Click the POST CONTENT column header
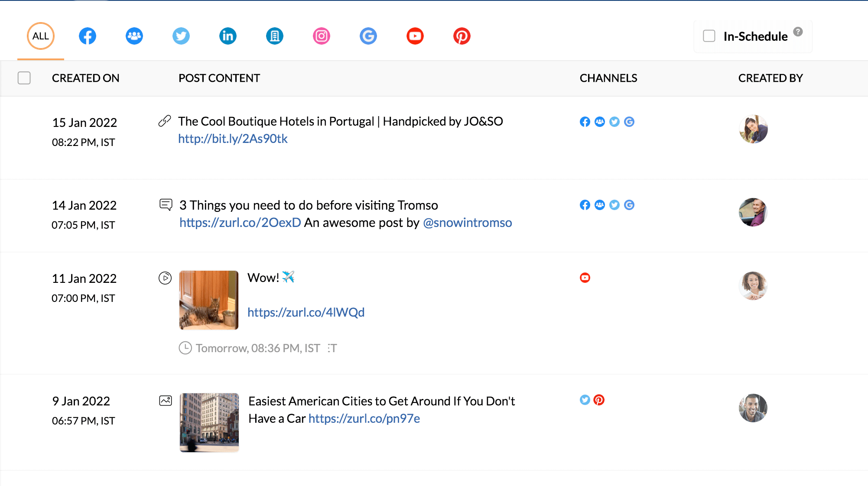The height and width of the screenshot is (486, 868). 219,78
